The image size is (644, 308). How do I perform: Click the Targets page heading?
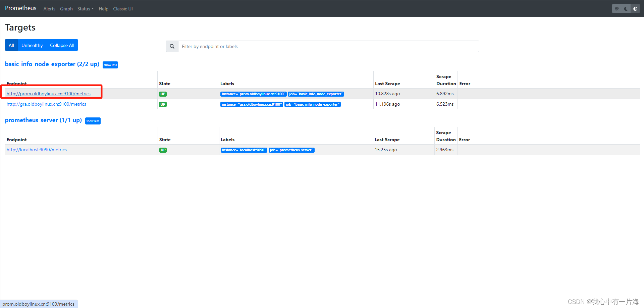tap(20, 28)
